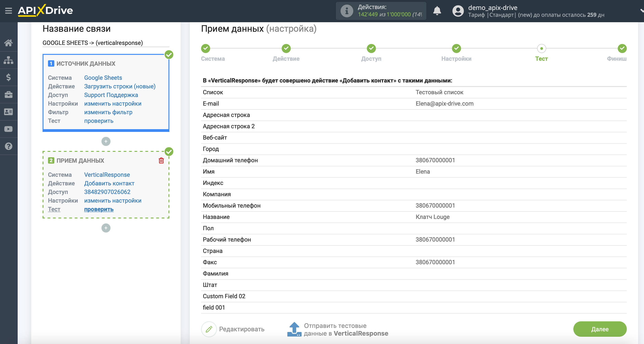The image size is (644, 344).
Task: Open the notifications bell
Action: click(437, 11)
